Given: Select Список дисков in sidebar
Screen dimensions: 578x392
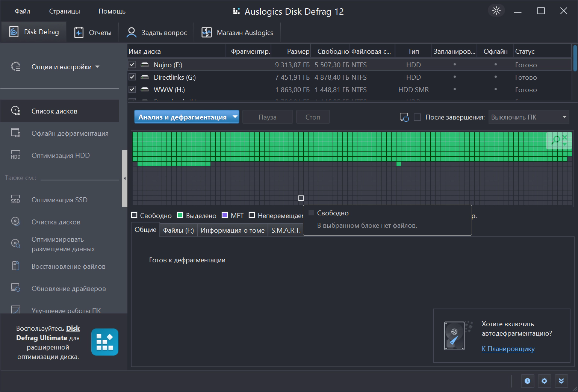Looking at the screenshot, I should (59, 111).
